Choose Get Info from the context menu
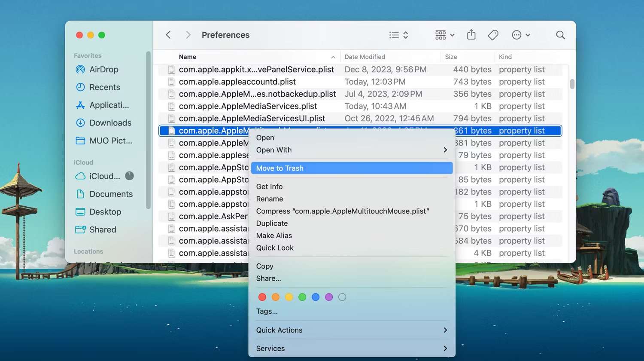The image size is (644, 361). tap(269, 187)
